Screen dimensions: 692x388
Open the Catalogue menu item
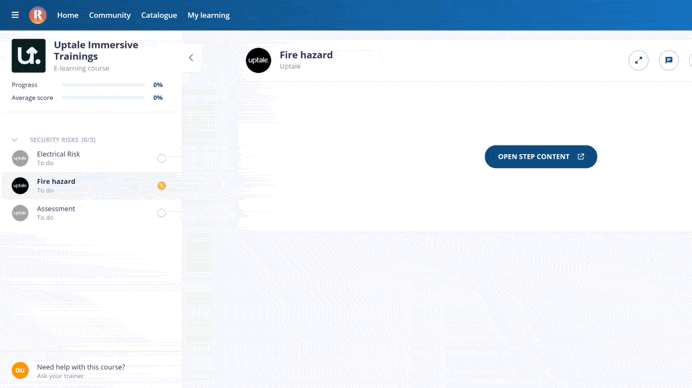click(x=159, y=15)
